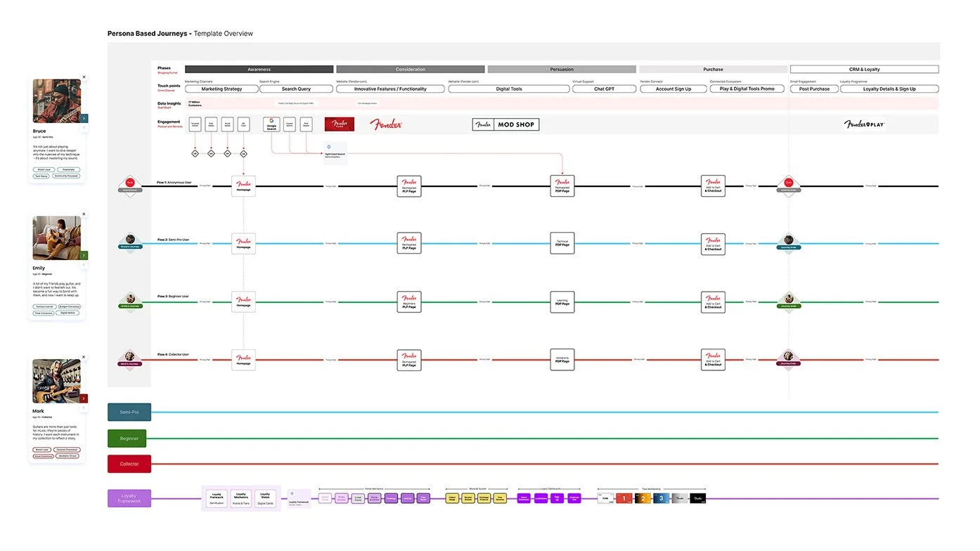This screenshot has height=551, width=980.
Task: Click the Curious Learner tag on Emily's card
Action: pos(44,307)
